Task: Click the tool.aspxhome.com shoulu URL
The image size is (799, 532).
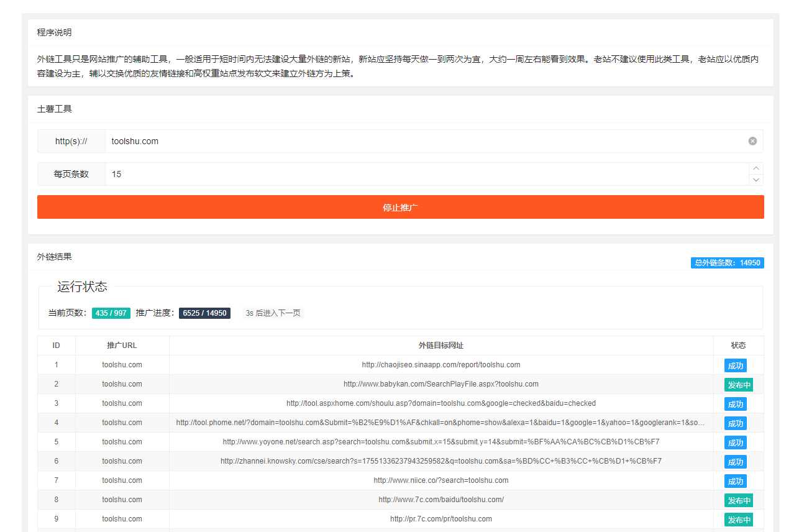Action: 441,403
